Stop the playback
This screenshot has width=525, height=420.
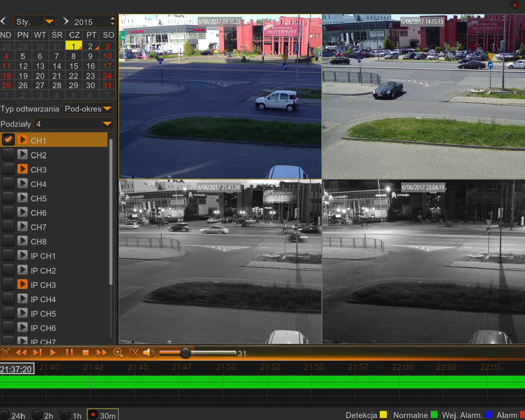[85, 353]
